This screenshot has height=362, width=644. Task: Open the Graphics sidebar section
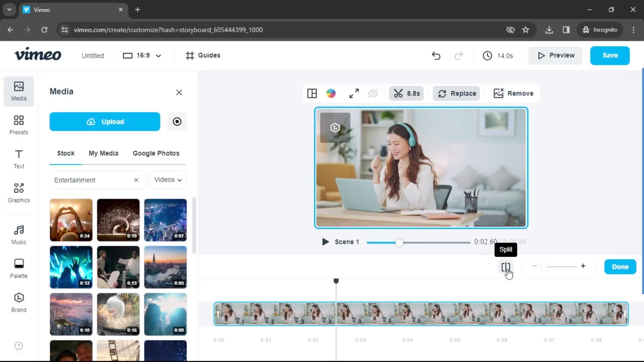tap(19, 193)
